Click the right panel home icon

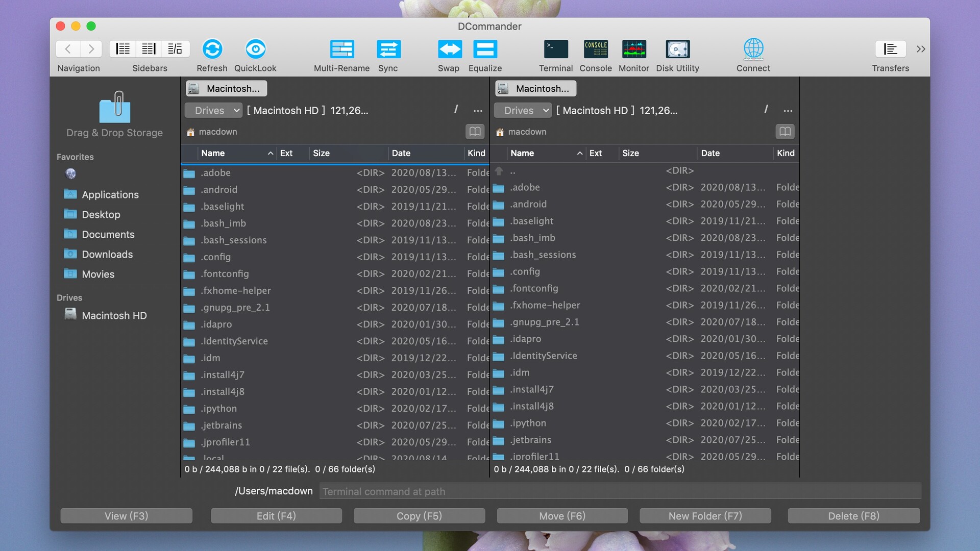tap(500, 132)
